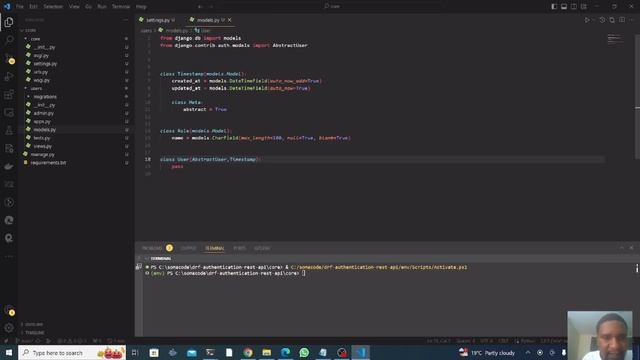The image size is (640, 360).
Task: Open the Accounts icon in activity bar
Action: [9, 311]
